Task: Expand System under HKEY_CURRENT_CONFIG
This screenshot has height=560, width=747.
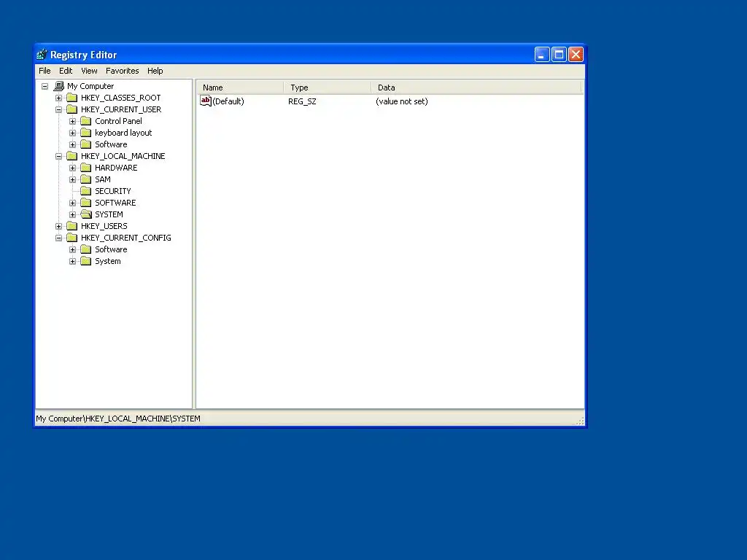Action: point(72,262)
